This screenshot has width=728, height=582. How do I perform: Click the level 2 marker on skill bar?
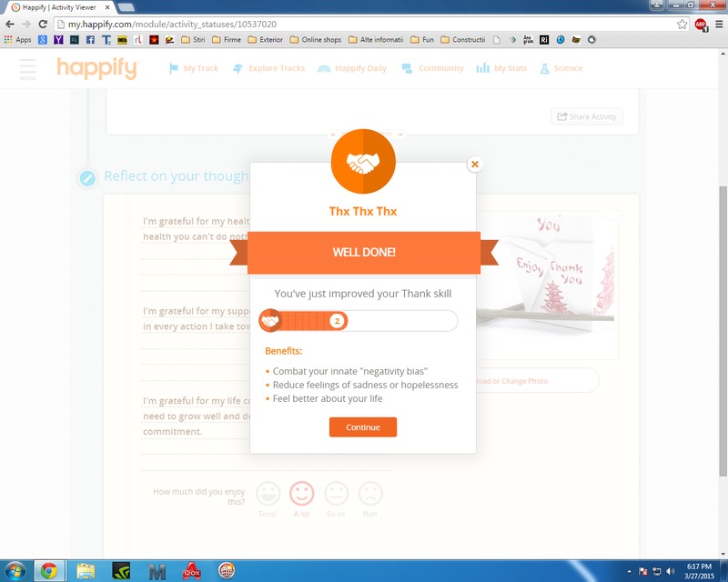coord(337,321)
